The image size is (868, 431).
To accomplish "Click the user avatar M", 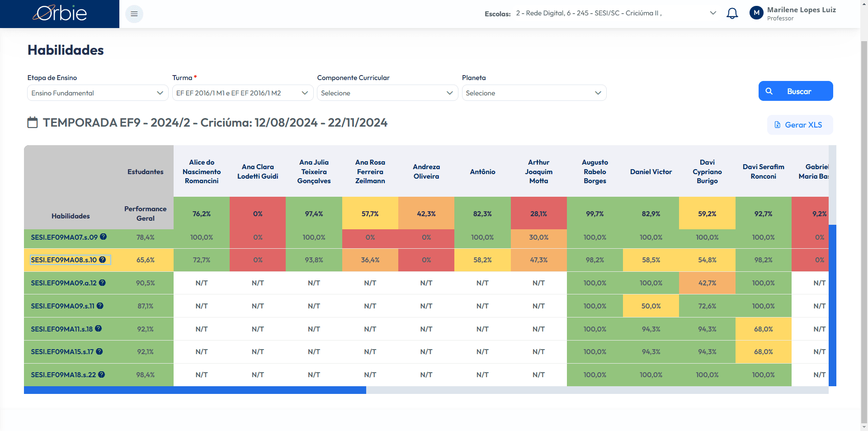I will pyautogui.click(x=756, y=13).
